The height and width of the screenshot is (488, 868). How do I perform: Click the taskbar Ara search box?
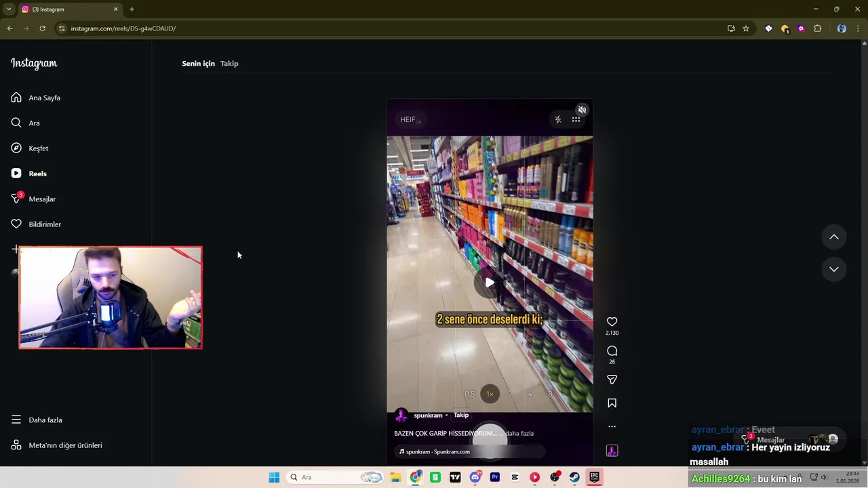point(335,477)
